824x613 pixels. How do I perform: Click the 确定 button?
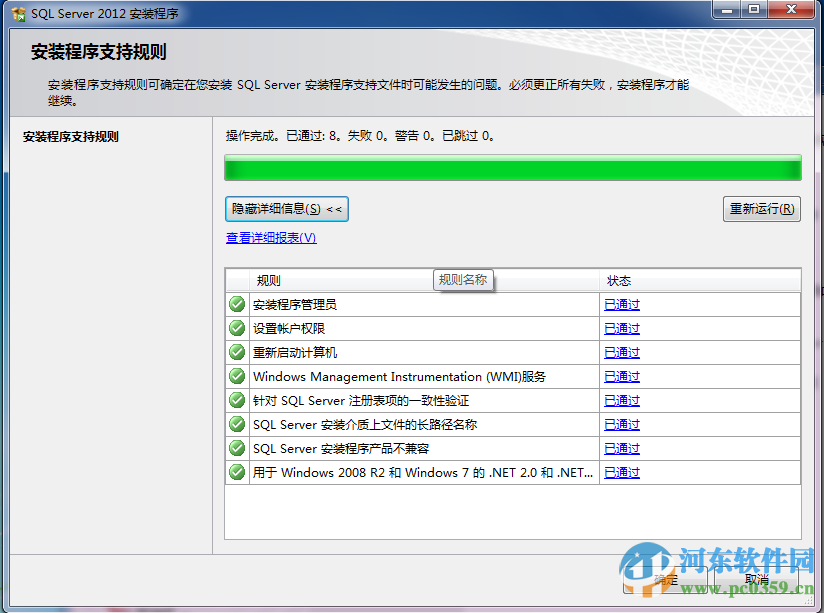666,578
